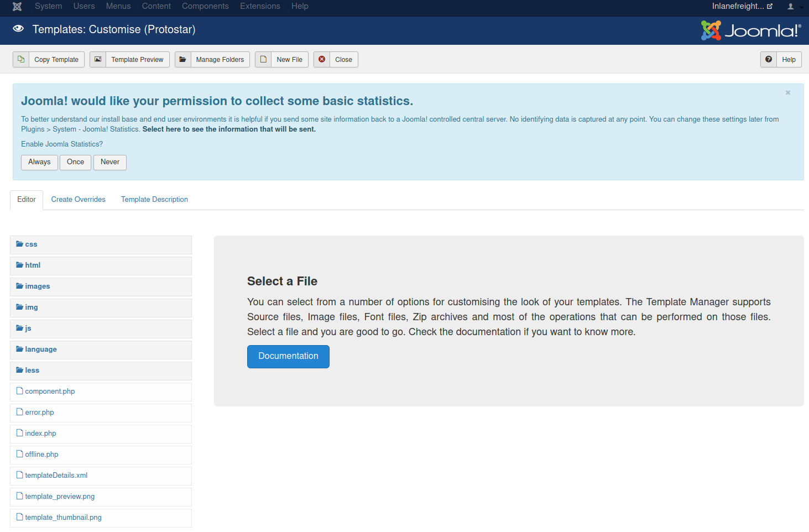809x532 pixels.
Task: Expand the css folder
Action: pyautogui.click(x=31, y=244)
